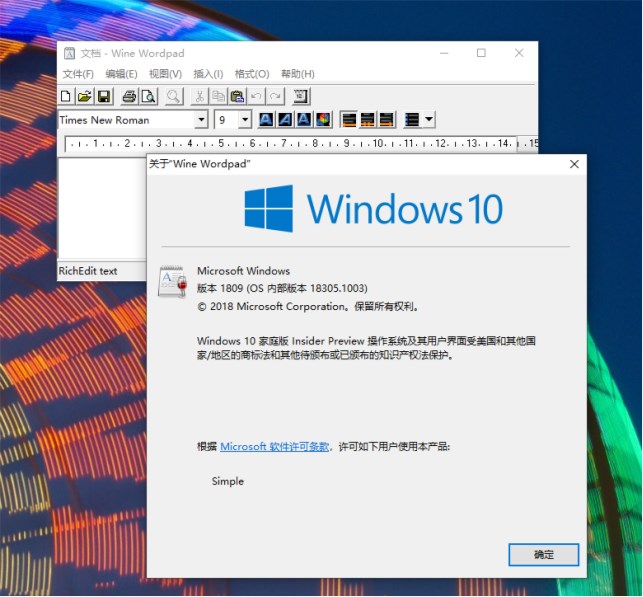Open the text color picker

[323, 120]
